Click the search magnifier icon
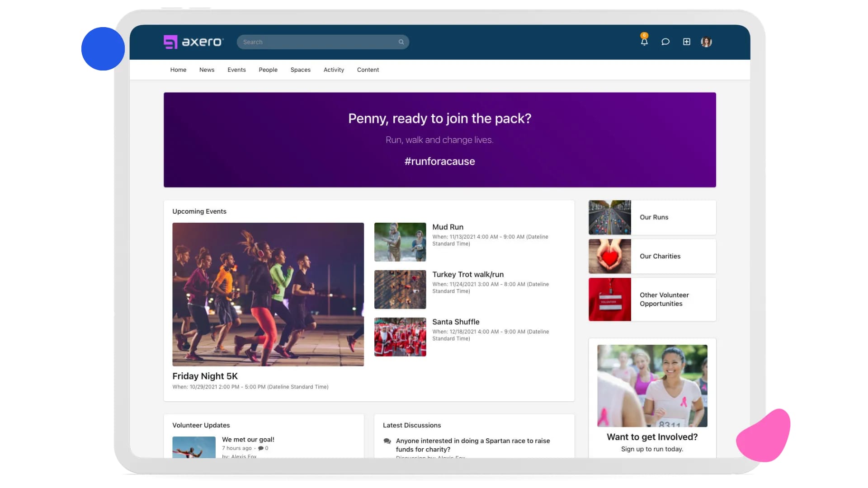This screenshot has height=488, width=868. [401, 42]
